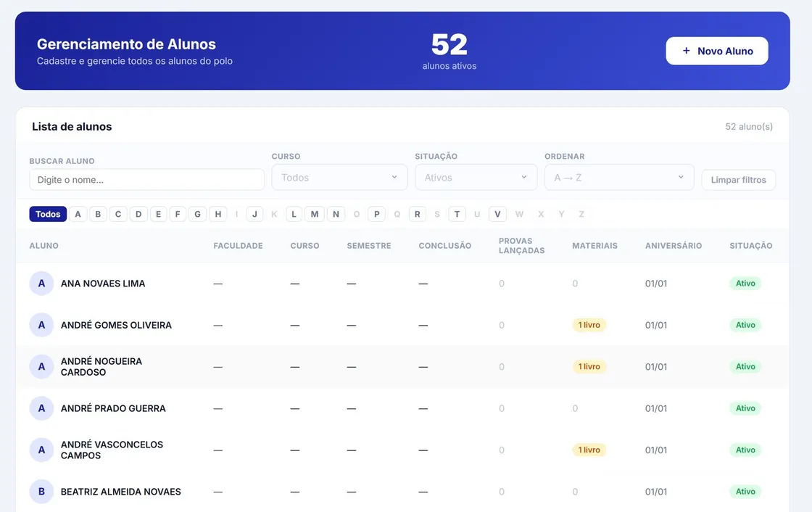Screen dimensions: 812x512
Task: Filter students by letter V
Action: [x=497, y=214]
